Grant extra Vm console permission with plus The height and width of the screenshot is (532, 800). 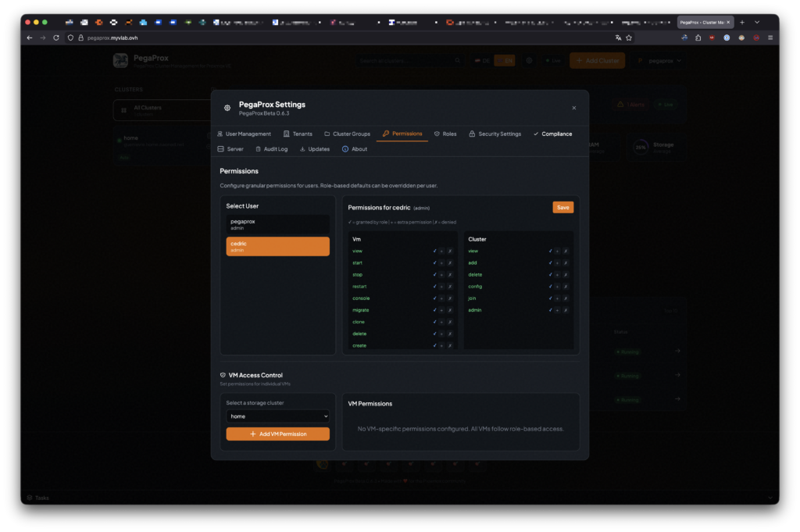coord(441,298)
